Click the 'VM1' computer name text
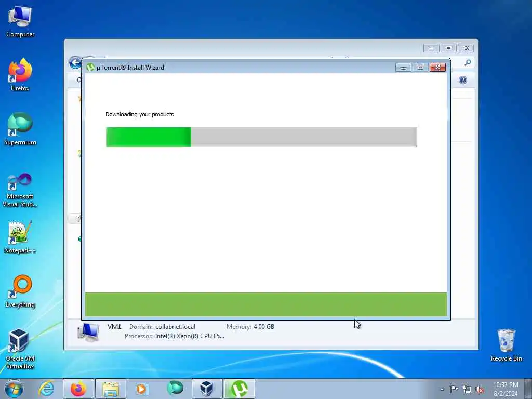The image size is (532, 399). (114, 327)
